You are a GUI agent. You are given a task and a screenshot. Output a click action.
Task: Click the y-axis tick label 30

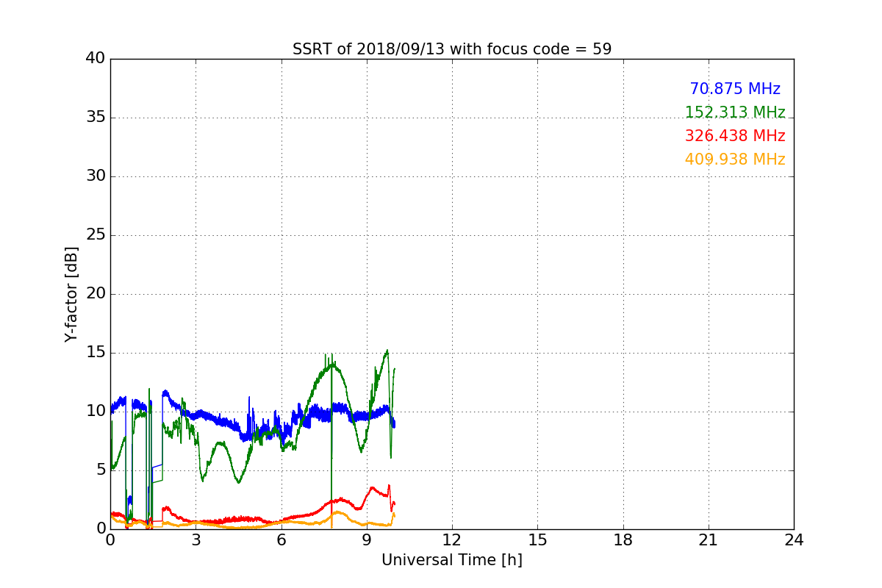pyautogui.click(x=96, y=176)
